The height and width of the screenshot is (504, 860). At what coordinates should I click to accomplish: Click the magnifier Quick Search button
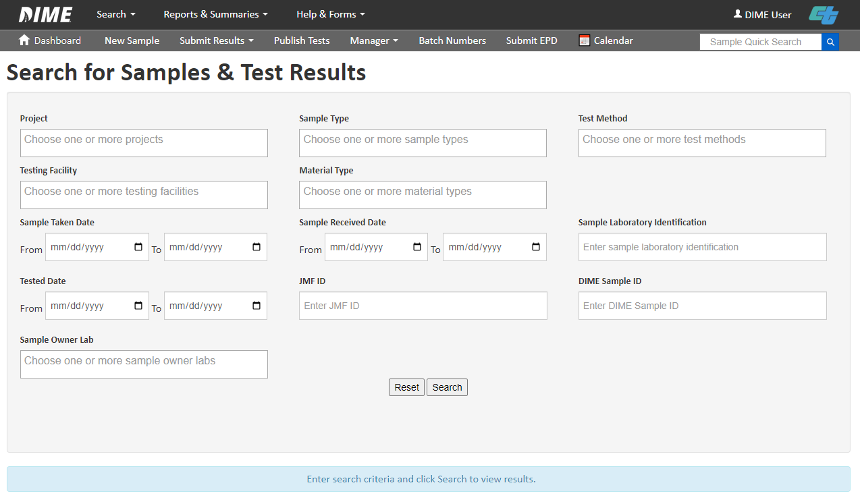click(x=830, y=42)
